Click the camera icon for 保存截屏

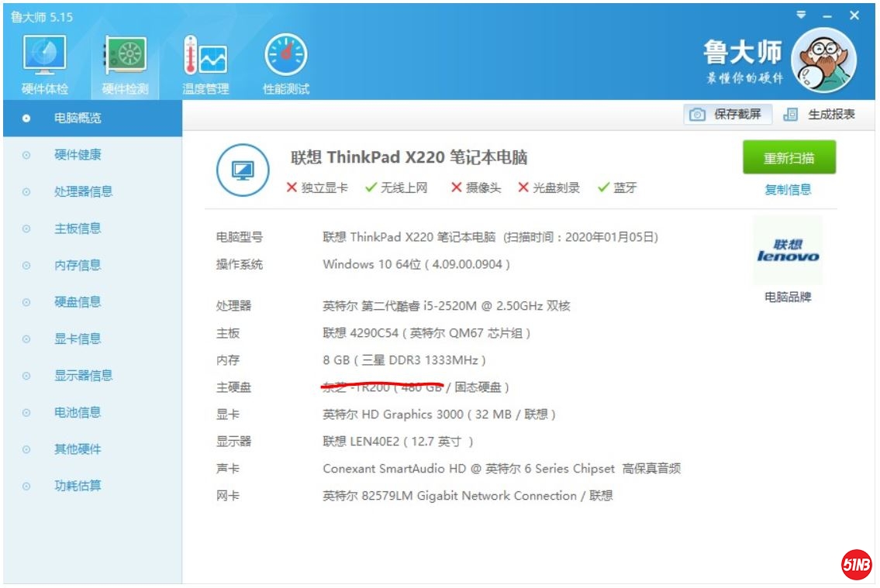tap(697, 115)
